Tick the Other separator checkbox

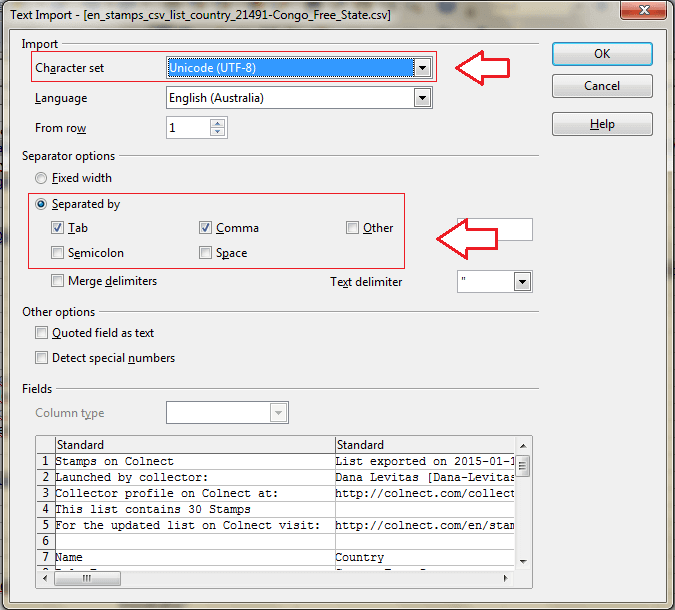pos(352,228)
